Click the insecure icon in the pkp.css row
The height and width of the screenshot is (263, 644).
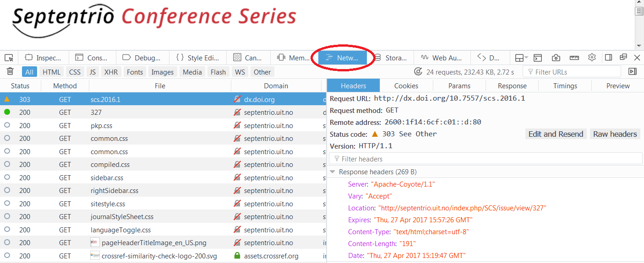[x=237, y=125]
